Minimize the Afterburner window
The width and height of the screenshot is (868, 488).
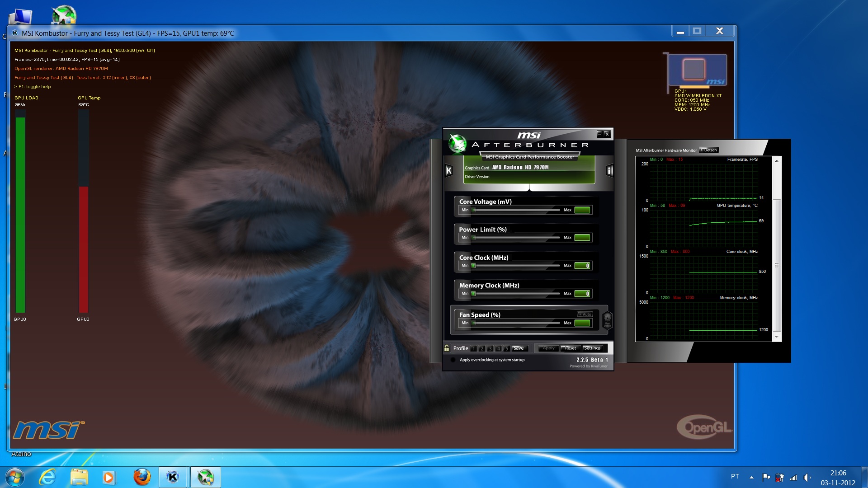pos(599,134)
